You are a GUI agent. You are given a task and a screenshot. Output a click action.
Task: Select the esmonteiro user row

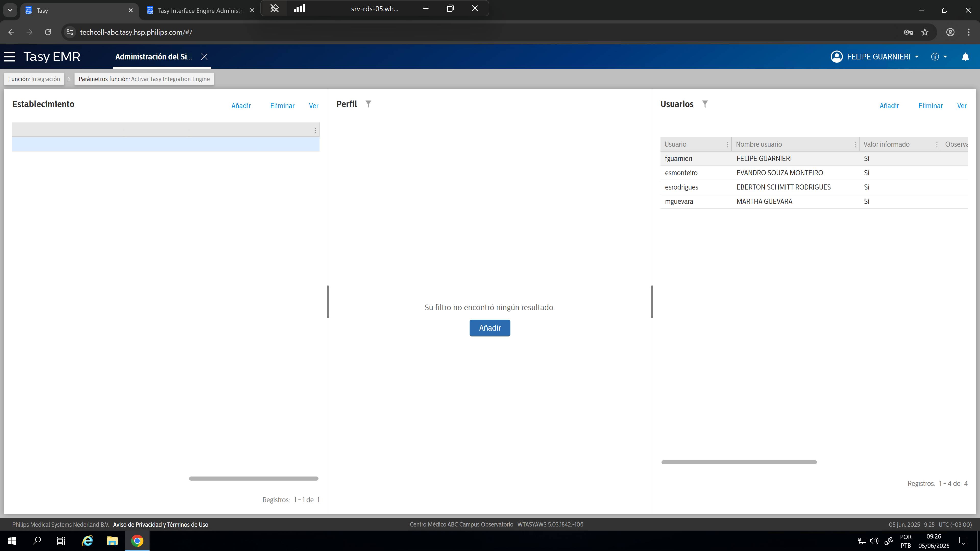point(814,173)
